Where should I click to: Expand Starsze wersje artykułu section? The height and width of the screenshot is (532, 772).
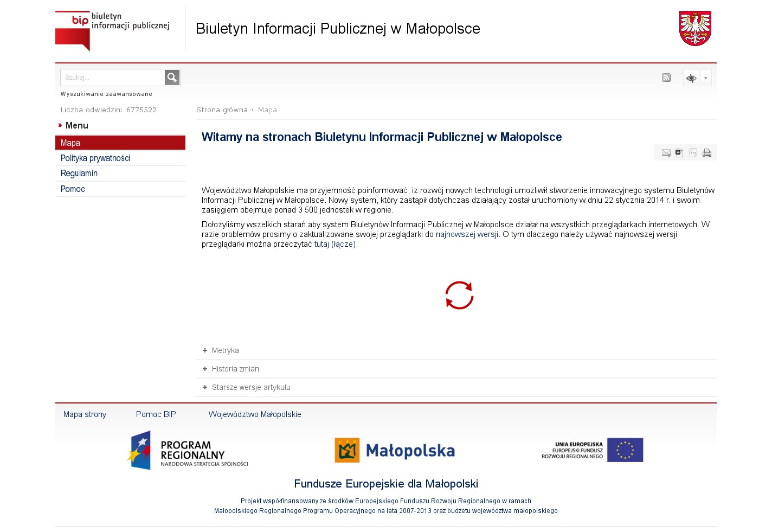(250, 388)
